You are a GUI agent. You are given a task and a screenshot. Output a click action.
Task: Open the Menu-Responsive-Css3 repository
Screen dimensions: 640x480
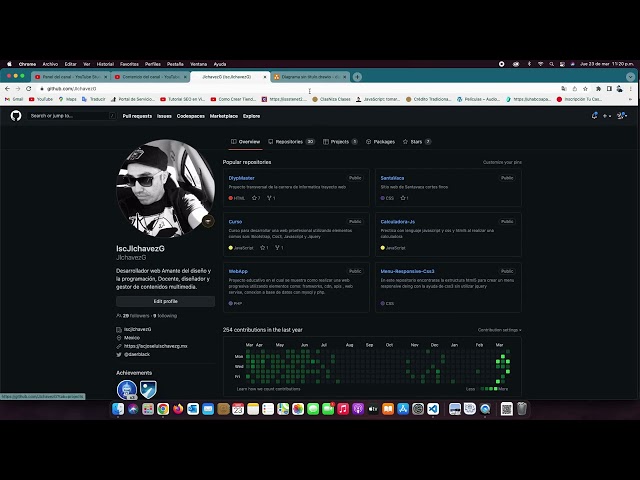pyautogui.click(x=407, y=271)
